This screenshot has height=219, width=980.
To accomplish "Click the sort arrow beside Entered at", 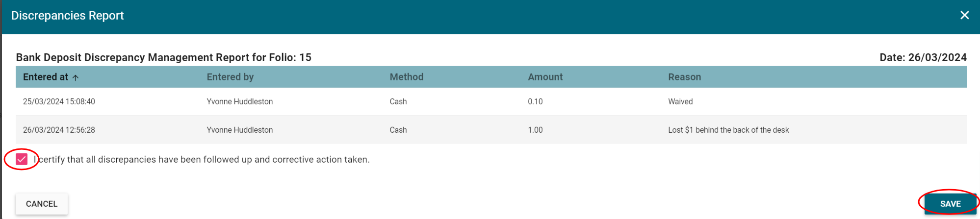I will (76, 77).
